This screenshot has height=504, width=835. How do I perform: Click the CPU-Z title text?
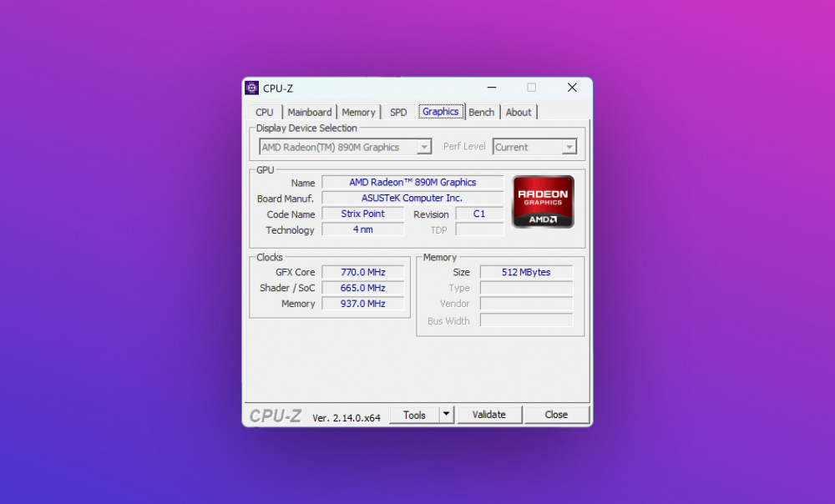[278, 88]
